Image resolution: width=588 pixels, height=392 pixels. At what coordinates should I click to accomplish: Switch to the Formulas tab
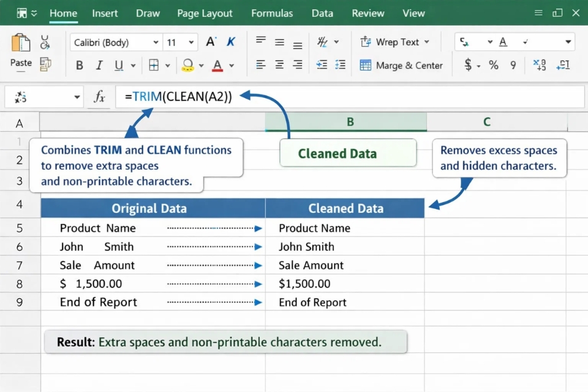point(272,13)
